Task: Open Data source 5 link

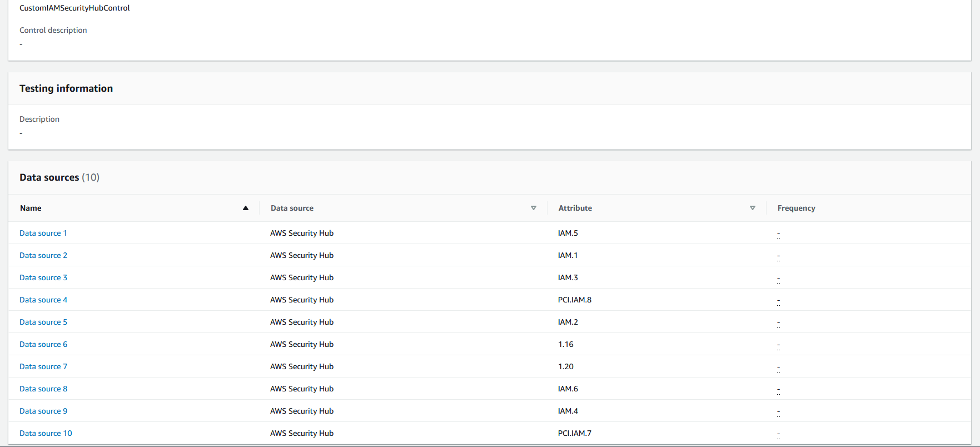Action: pos(43,322)
